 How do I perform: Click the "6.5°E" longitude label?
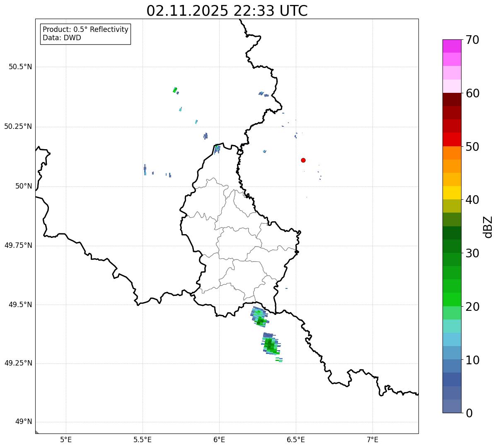296,440
